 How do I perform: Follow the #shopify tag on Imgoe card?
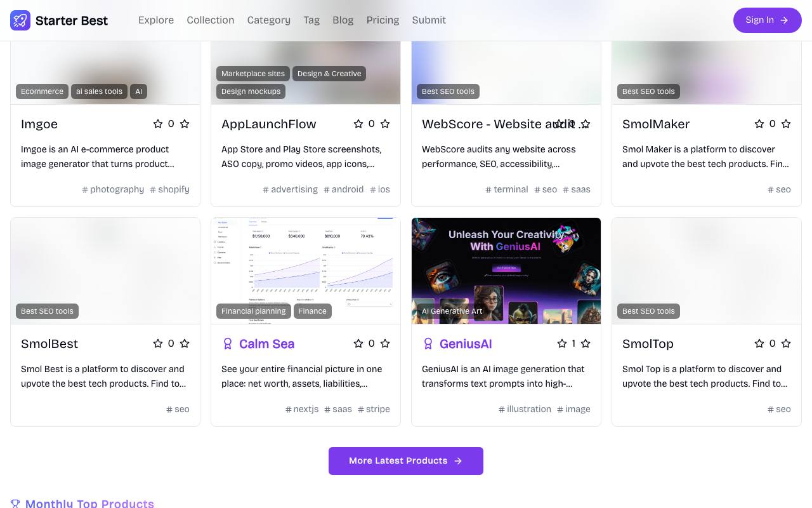(170, 189)
